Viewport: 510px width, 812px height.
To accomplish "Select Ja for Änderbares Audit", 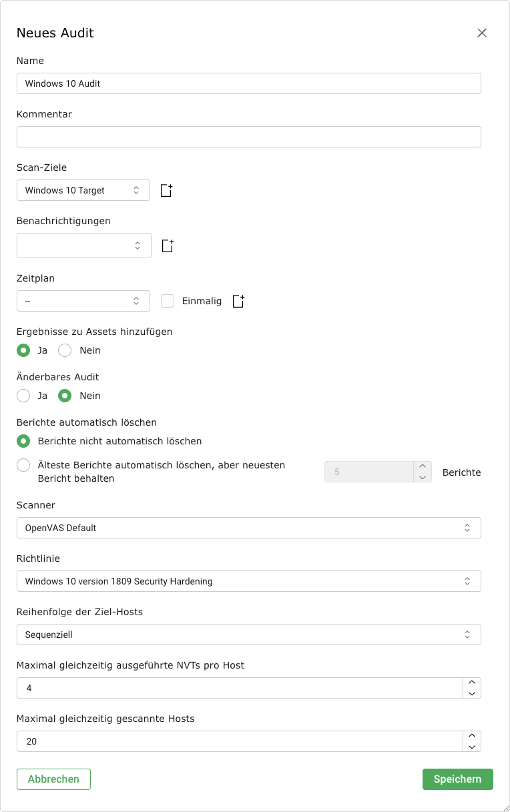I will (23, 396).
